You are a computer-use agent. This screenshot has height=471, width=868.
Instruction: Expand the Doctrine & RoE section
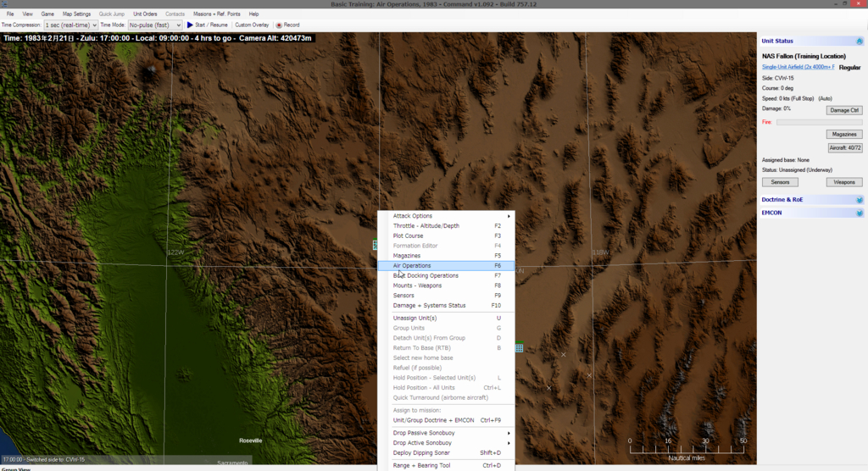[860, 200]
